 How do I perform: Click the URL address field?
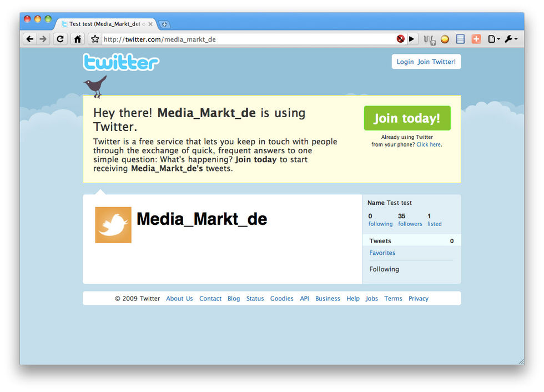(x=249, y=39)
